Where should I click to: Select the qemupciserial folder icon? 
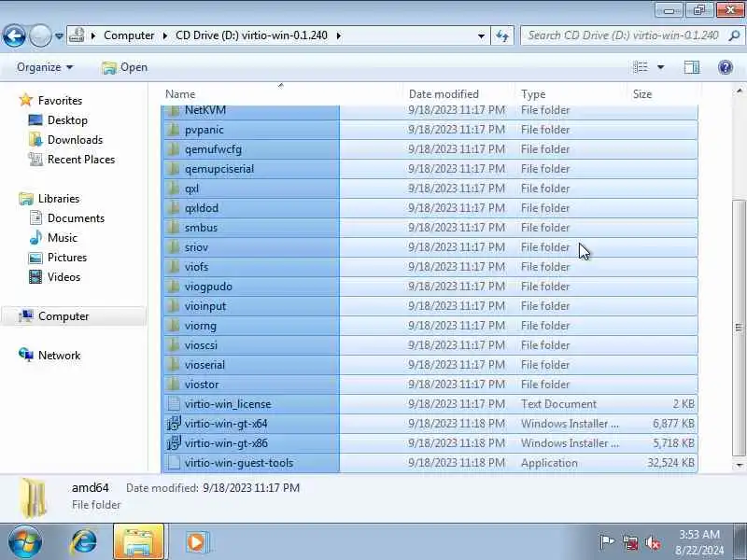174,169
